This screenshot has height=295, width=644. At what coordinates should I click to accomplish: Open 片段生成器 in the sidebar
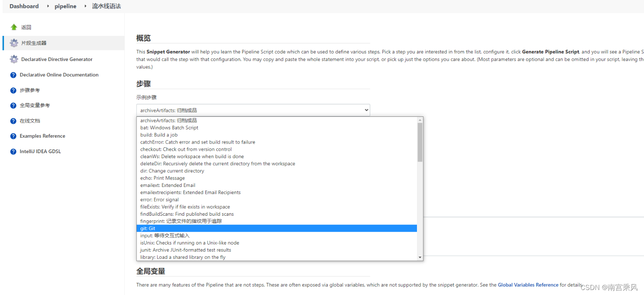[34, 43]
